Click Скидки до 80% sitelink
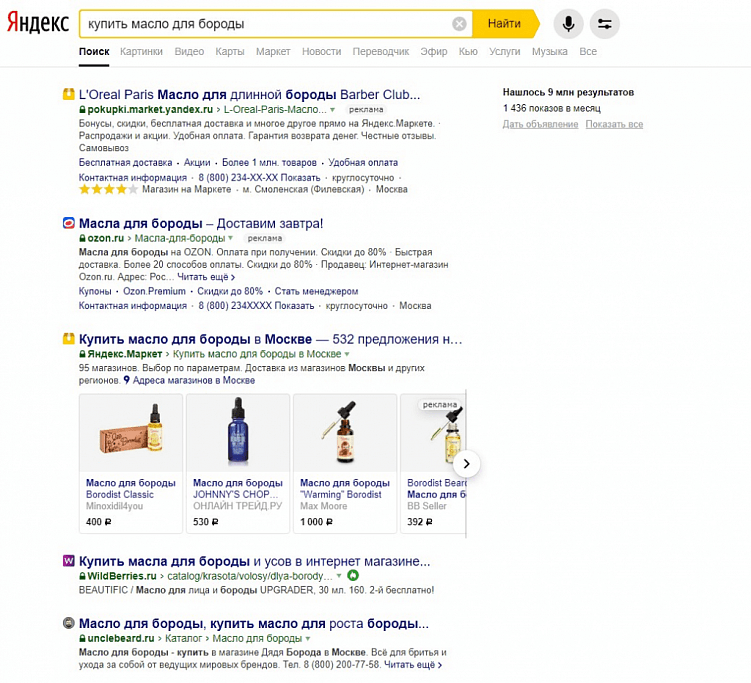 [230, 291]
